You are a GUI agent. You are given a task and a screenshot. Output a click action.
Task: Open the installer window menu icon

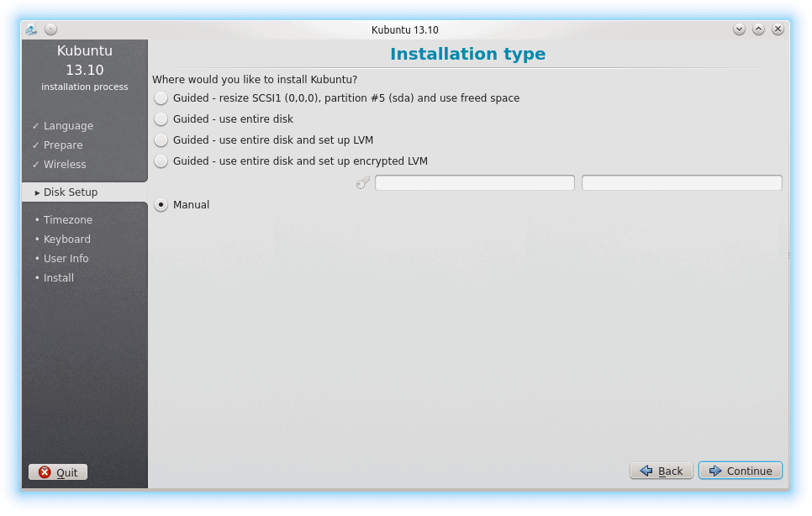point(32,29)
